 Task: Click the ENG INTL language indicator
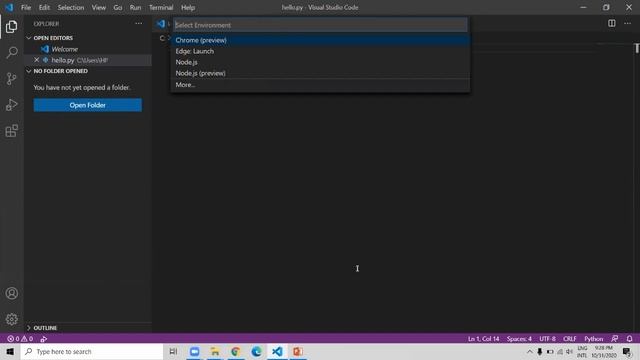582,351
